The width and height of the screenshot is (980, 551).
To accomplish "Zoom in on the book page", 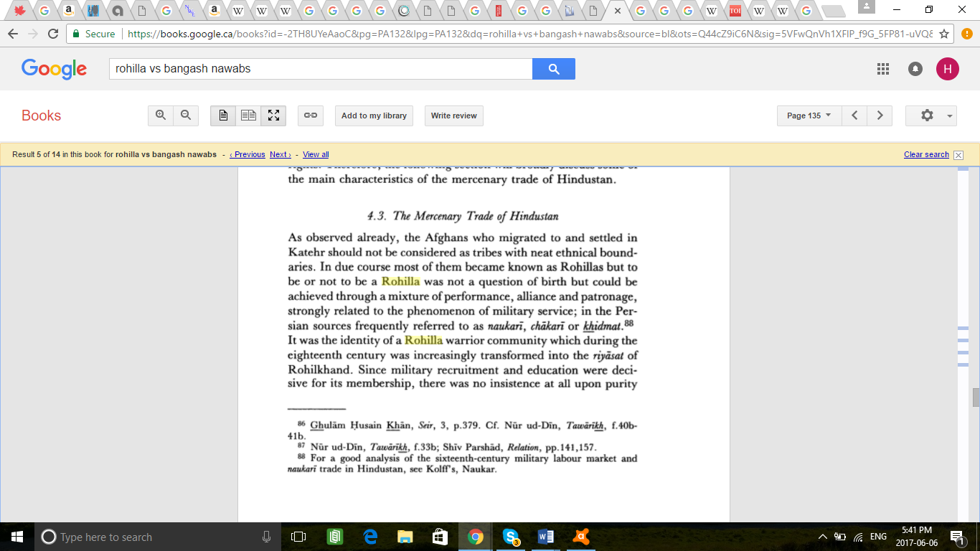I will tap(161, 116).
